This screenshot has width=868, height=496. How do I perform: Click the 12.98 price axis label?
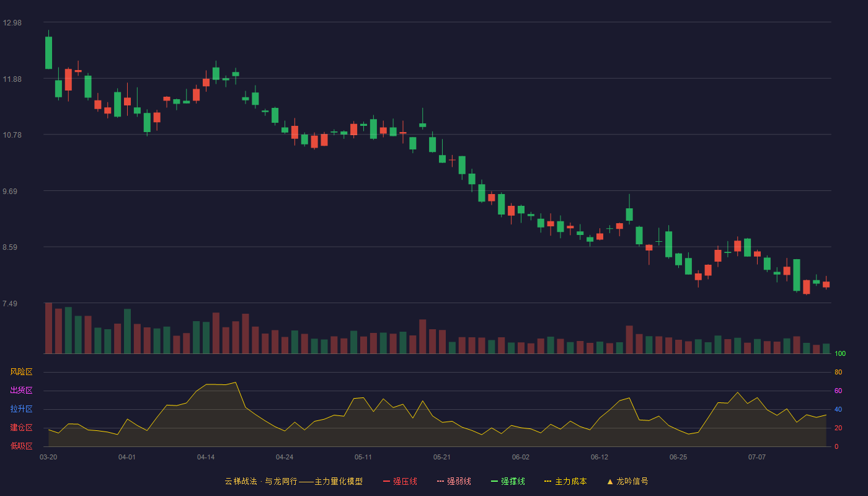click(12, 23)
